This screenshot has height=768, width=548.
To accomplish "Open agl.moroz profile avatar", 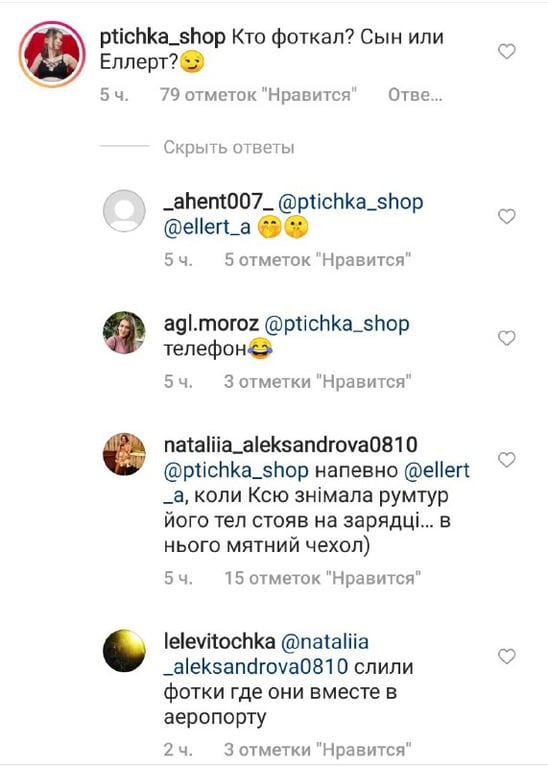I will pos(124,333).
